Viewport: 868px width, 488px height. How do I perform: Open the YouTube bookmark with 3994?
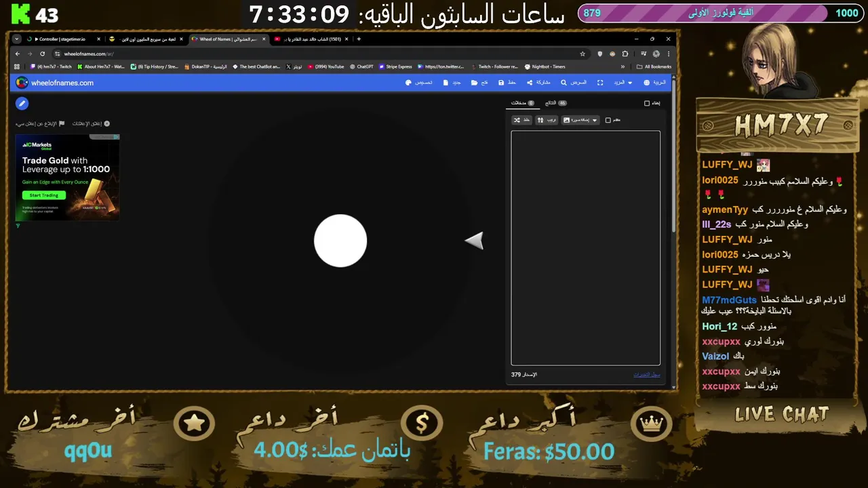click(x=325, y=66)
